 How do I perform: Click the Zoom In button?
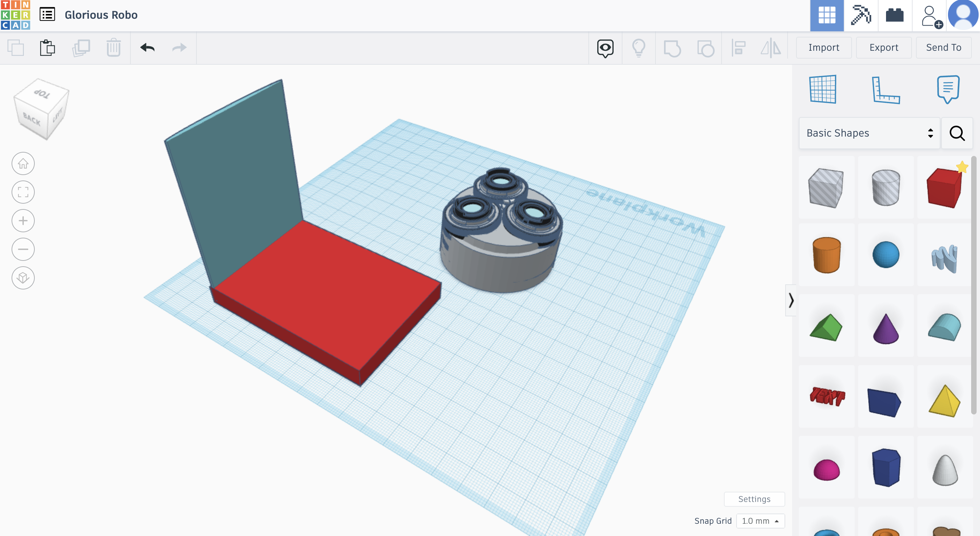(x=23, y=220)
